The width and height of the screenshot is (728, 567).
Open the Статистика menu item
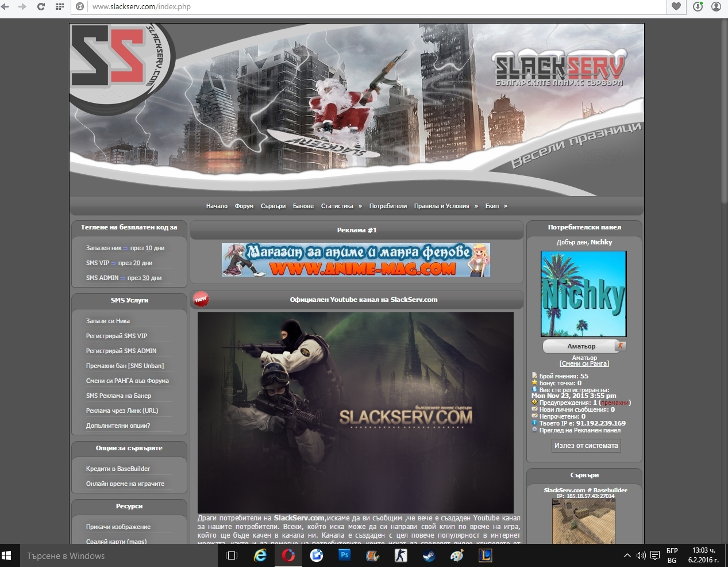point(337,206)
